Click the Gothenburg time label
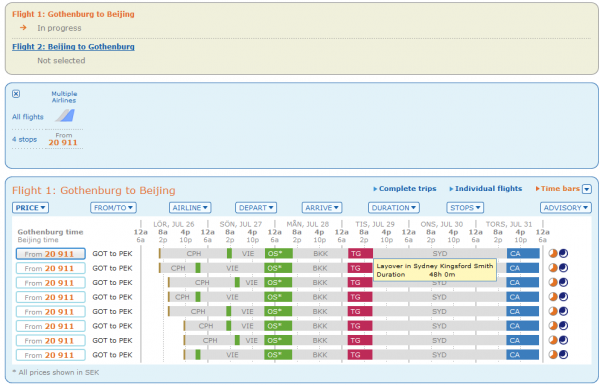The image size is (600, 385). 50,232
